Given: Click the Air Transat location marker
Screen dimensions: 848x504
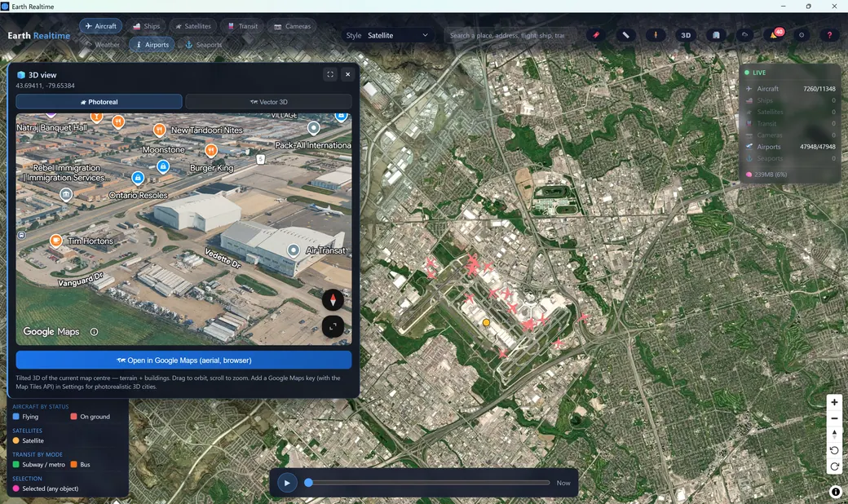Looking at the screenshot, I should pyautogui.click(x=293, y=250).
